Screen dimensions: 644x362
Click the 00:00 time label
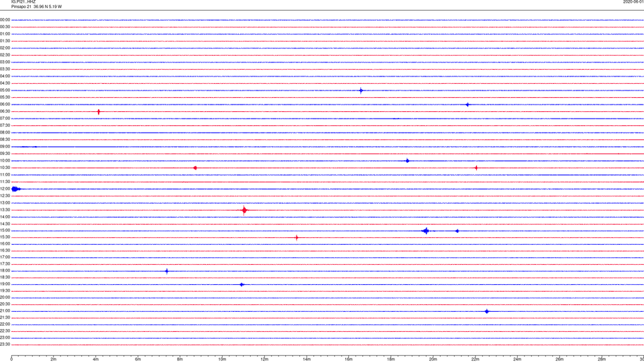click(5, 19)
